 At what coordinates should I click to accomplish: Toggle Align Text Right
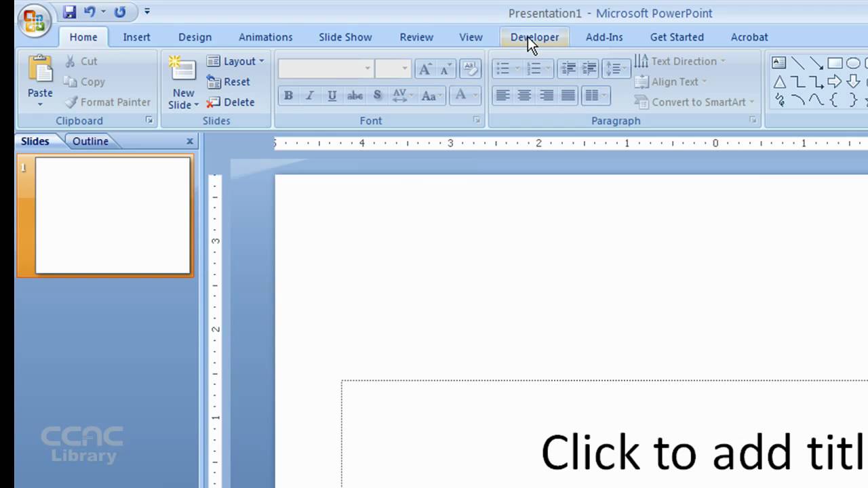tap(546, 96)
